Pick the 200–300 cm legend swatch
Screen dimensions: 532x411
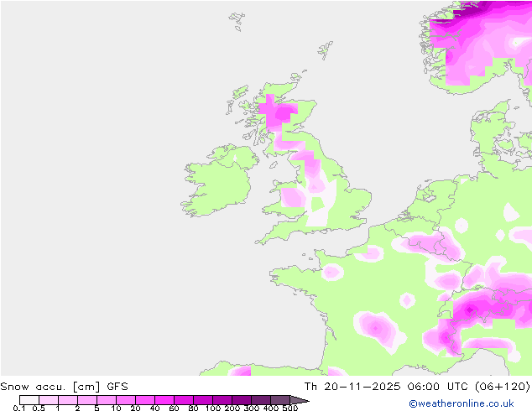click(x=242, y=400)
